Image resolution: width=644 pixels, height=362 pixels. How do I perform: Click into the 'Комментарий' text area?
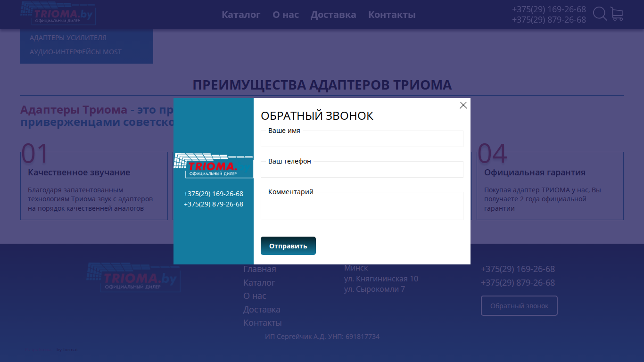[362, 206]
